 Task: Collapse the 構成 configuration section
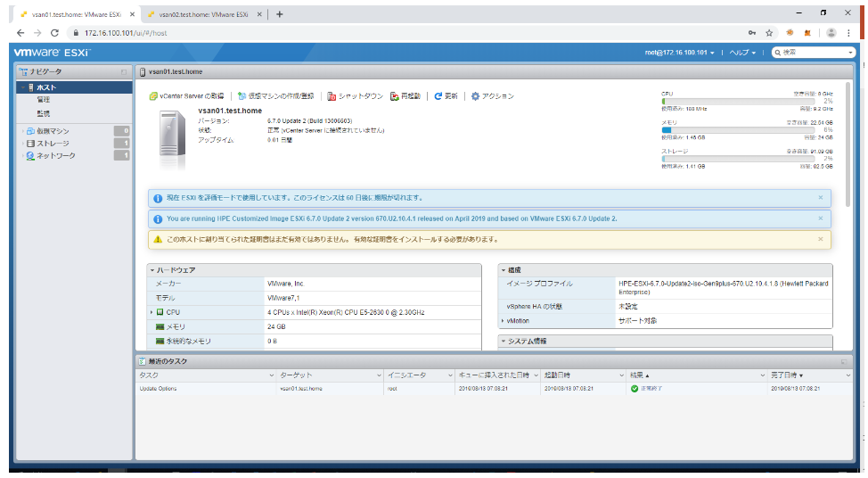click(504, 270)
